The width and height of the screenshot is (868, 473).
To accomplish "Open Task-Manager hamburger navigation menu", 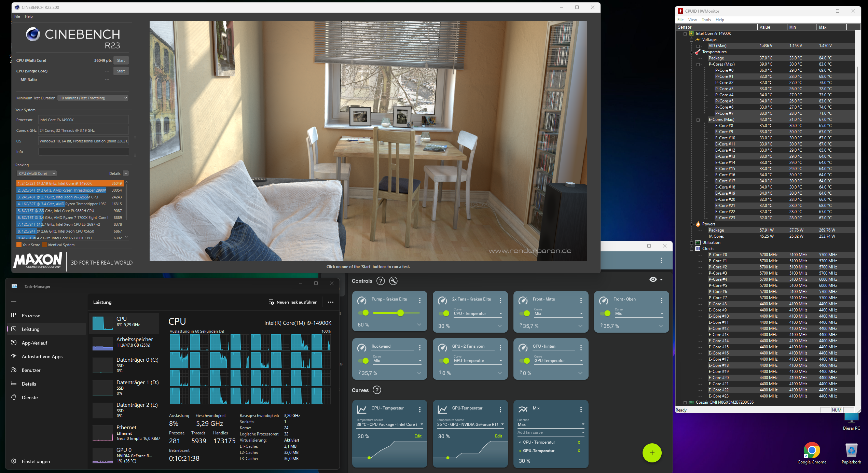I will tap(14, 302).
